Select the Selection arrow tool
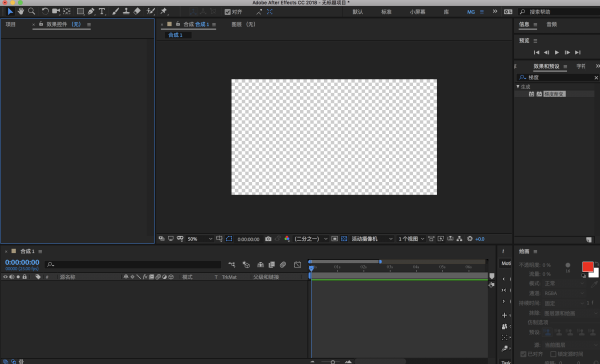Image resolution: width=600 pixels, height=364 pixels. tap(10, 11)
